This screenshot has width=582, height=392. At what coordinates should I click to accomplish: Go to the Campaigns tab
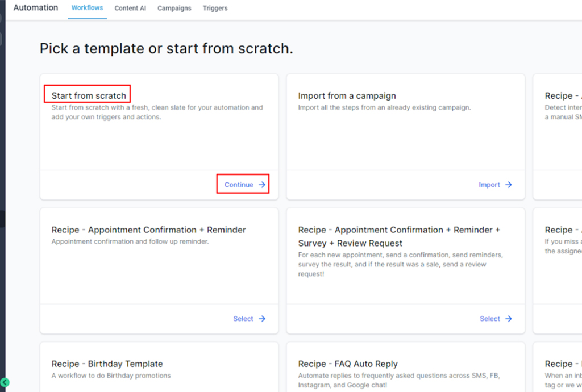tap(174, 9)
